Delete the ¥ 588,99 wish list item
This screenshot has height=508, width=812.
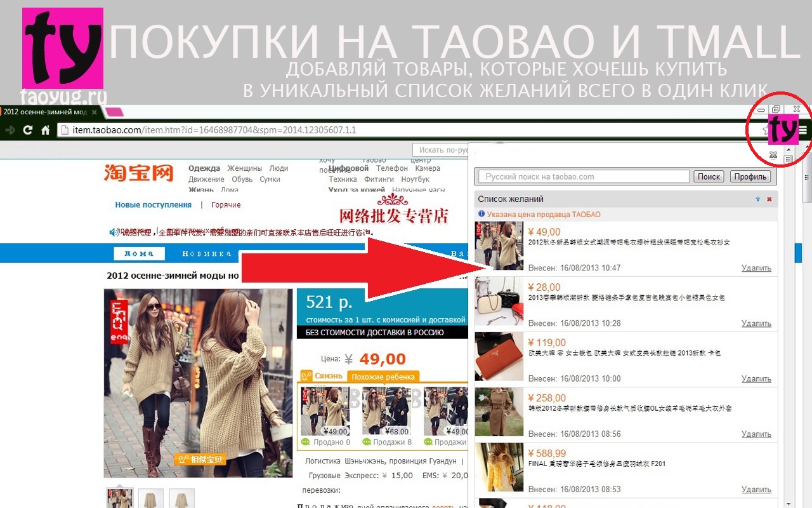756,489
